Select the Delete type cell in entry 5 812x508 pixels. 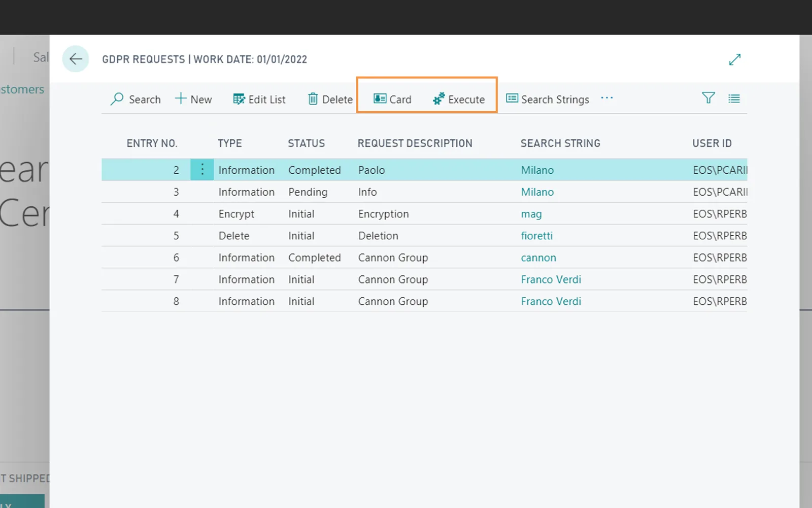click(234, 236)
